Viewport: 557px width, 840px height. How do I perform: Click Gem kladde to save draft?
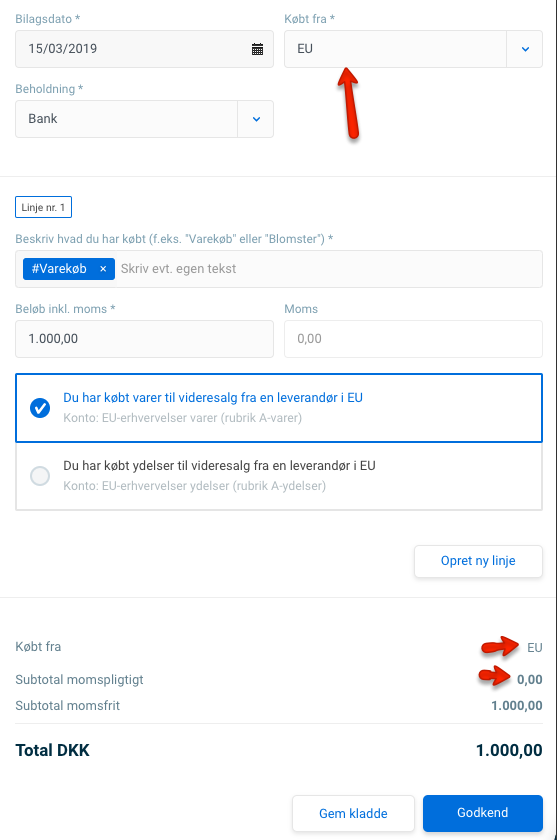point(353,813)
